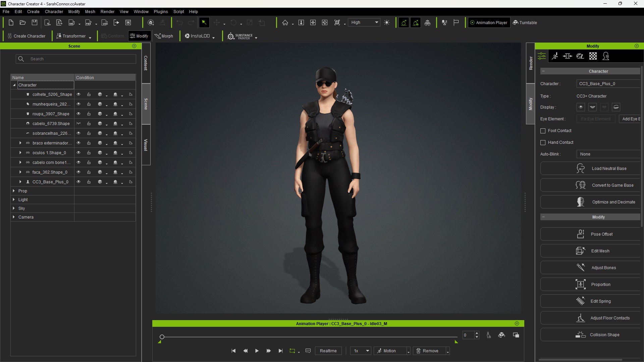Save project with the floppy disk icon
Viewport: 644px width, 362px height.
pos(34,22)
